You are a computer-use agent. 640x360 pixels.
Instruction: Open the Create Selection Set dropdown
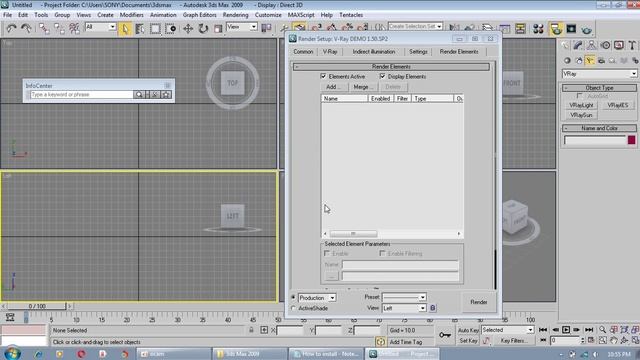[415, 26]
